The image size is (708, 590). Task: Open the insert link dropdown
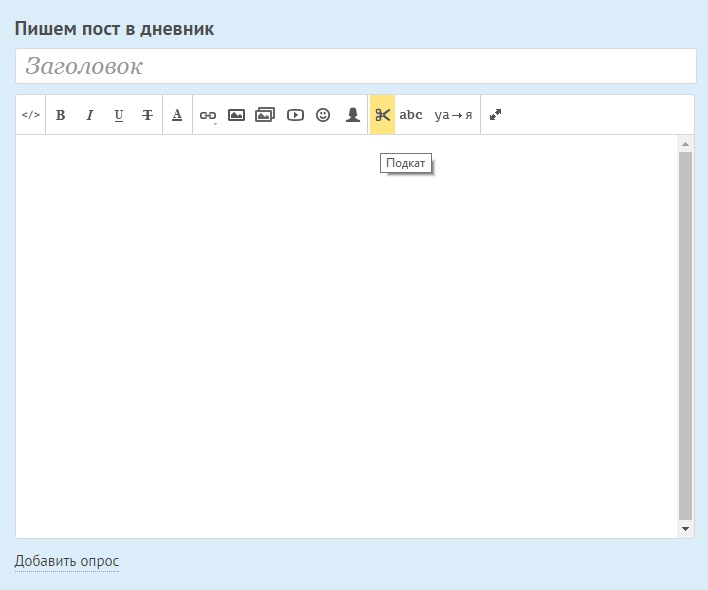pos(208,115)
